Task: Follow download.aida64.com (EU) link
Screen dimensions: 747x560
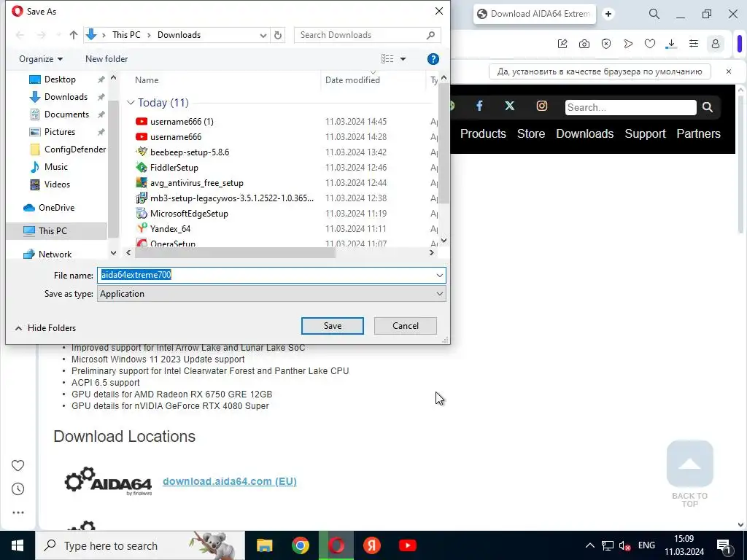Action: (x=230, y=481)
